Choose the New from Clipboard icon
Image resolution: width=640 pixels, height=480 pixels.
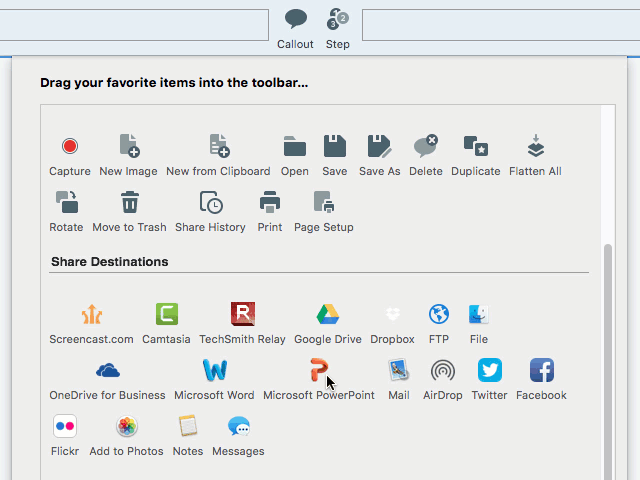(219, 145)
